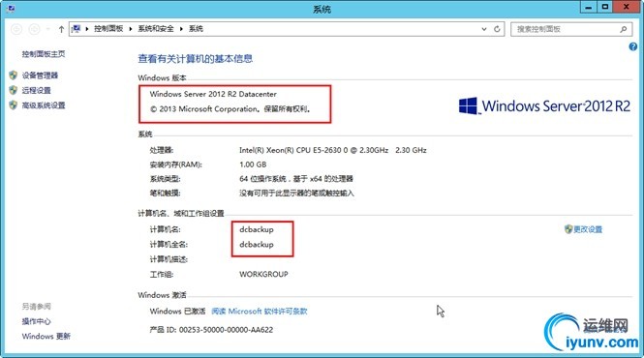The image size is (644, 358).
Task: Select 系统和安全 in the breadcrumb path
Action: [156, 29]
